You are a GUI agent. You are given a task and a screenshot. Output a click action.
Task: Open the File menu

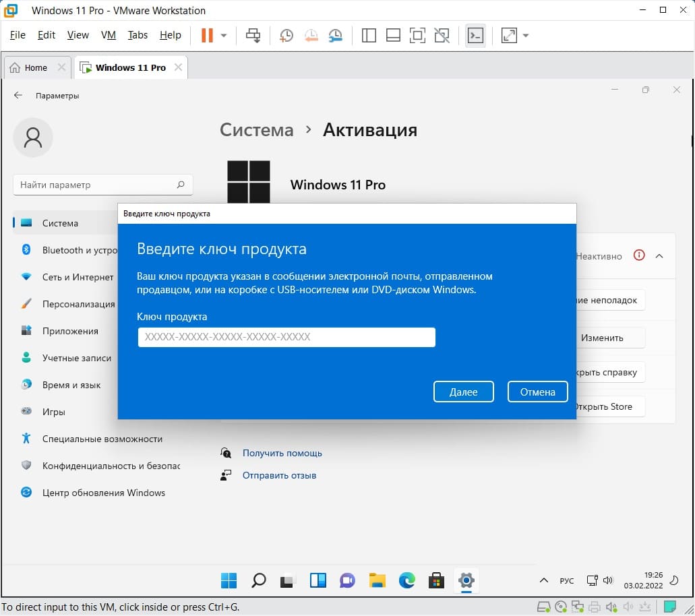coord(18,35)
